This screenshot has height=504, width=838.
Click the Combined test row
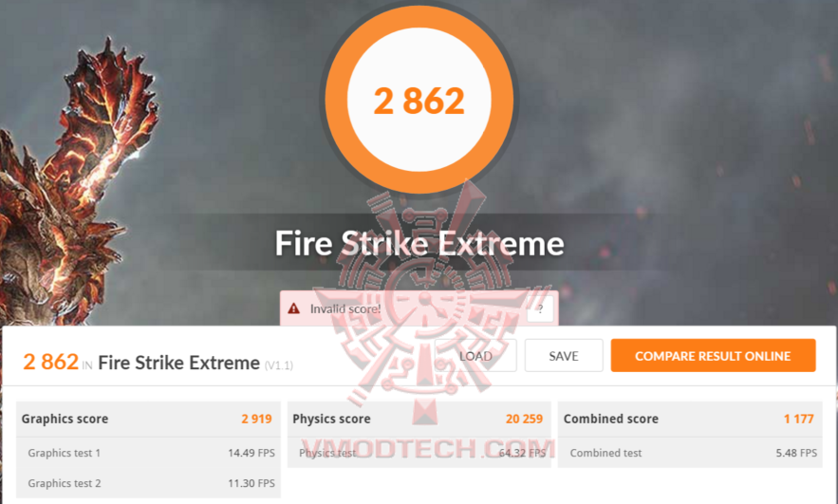tap(690, 453)
